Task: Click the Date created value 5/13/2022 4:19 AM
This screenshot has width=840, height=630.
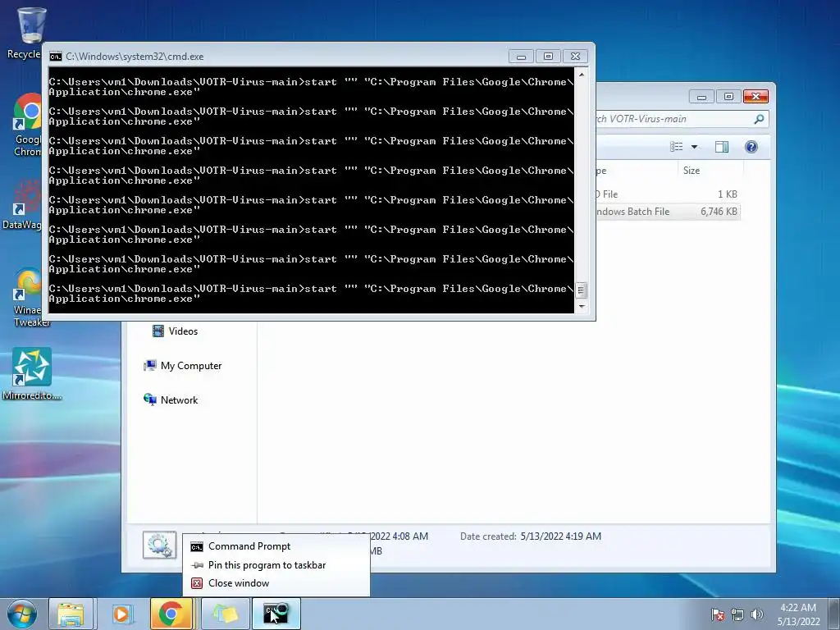Action: coord(561,536)
